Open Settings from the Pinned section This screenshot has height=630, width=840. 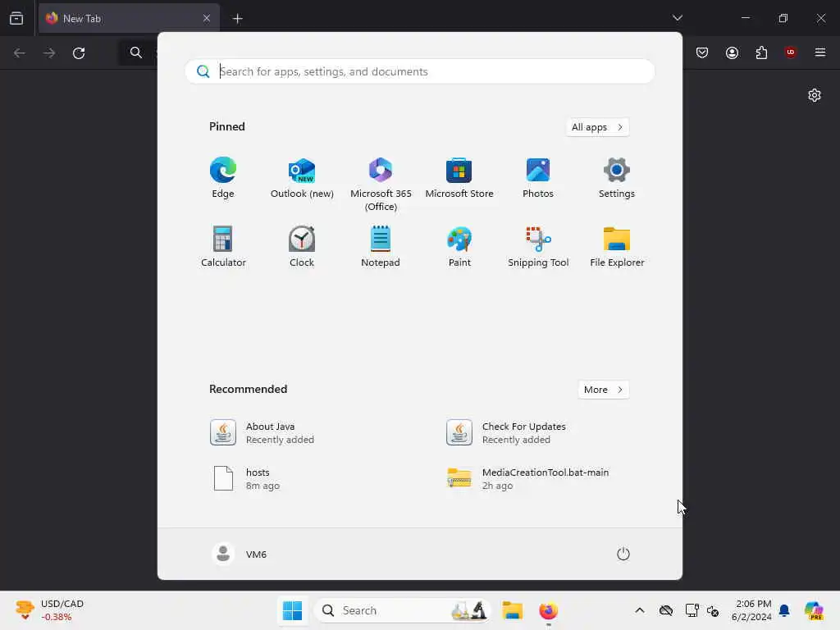coord(617,178)
